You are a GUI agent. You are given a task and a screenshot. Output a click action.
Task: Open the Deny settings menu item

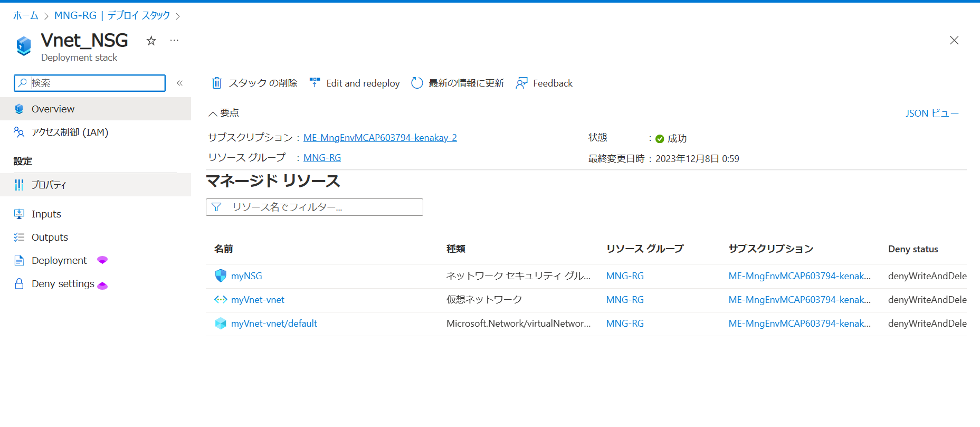click(x=96, y=284)
